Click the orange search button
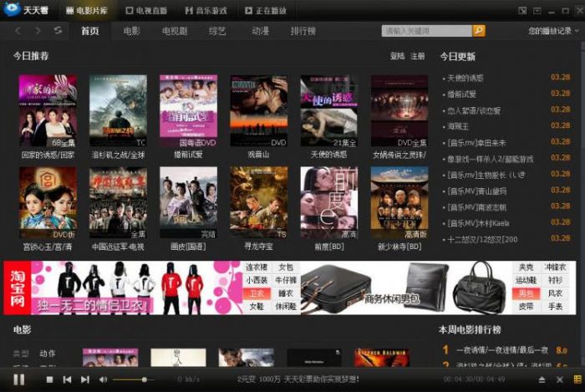This screenshot has width=585, height=392. click(x=479, y=31)
